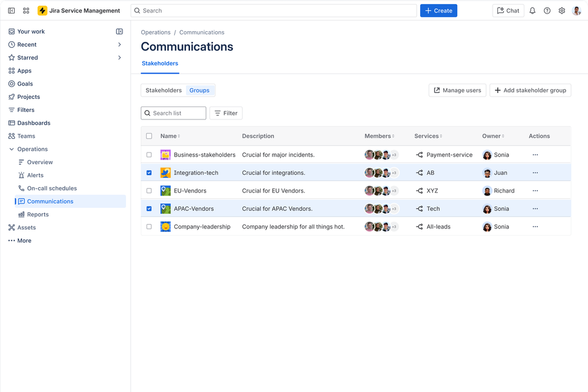The width and height of the screenshot is (588, 392).
Task: Switch to the Stakeholders segment view
Action: (x=164, y=91)
